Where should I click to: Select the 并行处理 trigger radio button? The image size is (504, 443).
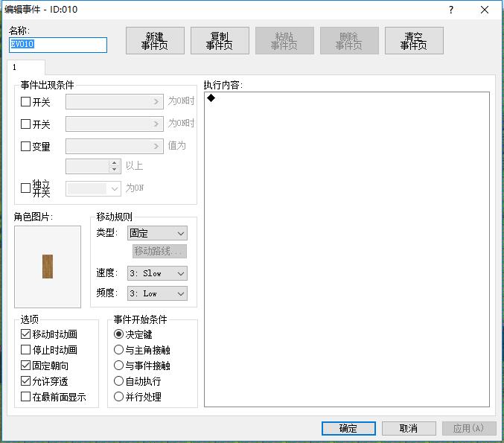point(118,396)
